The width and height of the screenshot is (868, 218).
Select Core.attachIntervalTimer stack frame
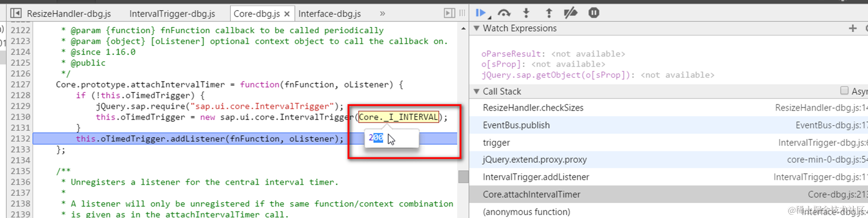[x=668, y=194]
